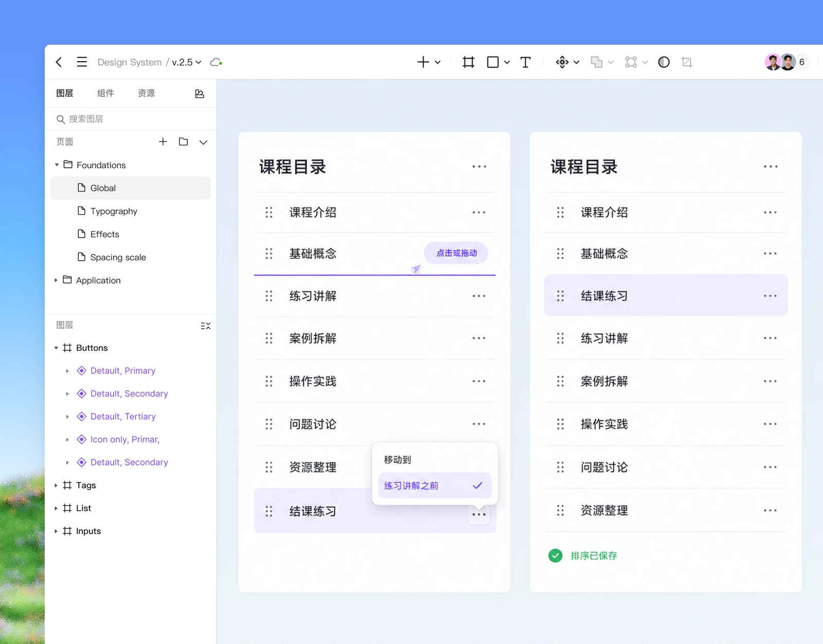Viewport: 823px width, 644px height.
Task: Click the crop tool icon
Action: click(687, 62)
